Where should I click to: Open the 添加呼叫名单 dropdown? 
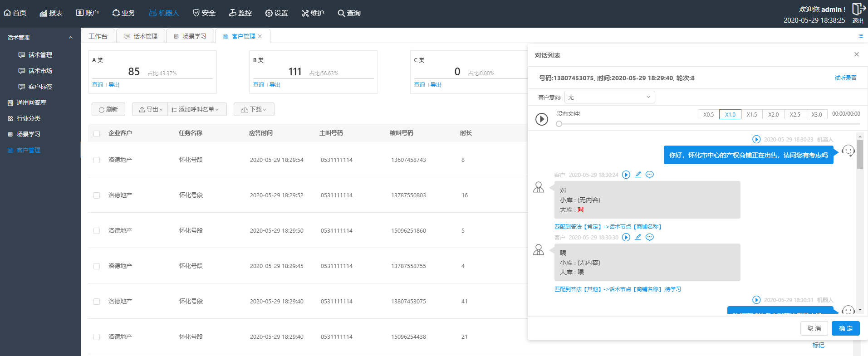click(x=197, y=109)
